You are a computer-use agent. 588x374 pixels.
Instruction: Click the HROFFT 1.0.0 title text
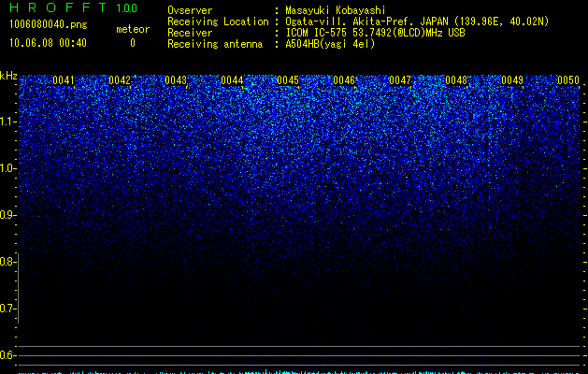[73, 7]
